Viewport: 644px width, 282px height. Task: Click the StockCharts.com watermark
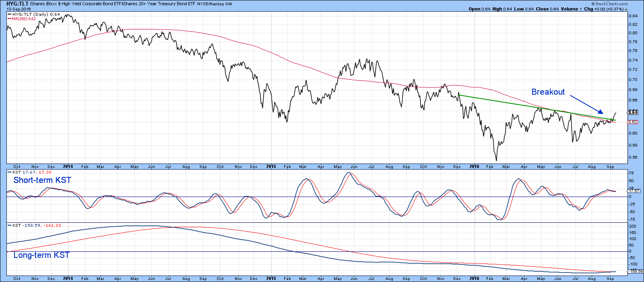(x=609, y=4)
